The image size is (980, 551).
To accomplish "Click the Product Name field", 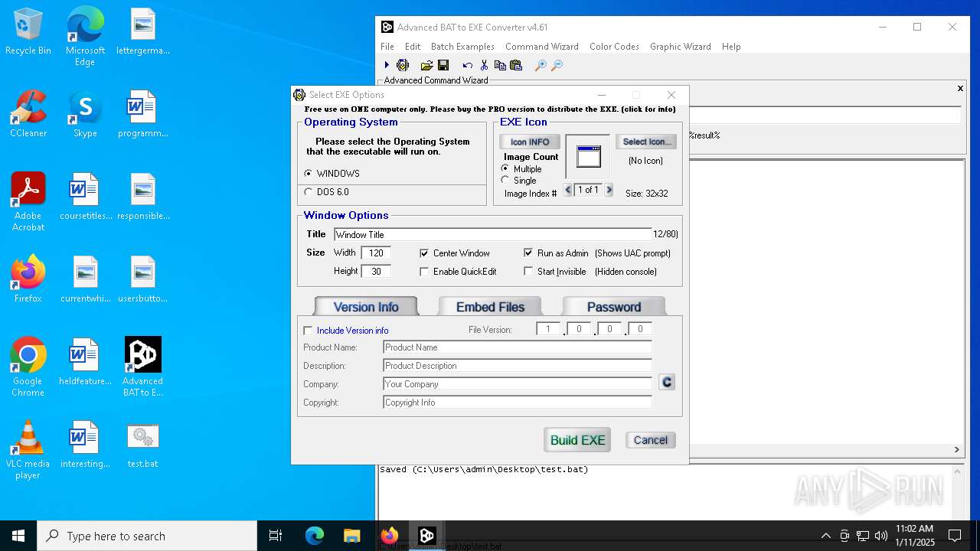I will tap(518, 347).
